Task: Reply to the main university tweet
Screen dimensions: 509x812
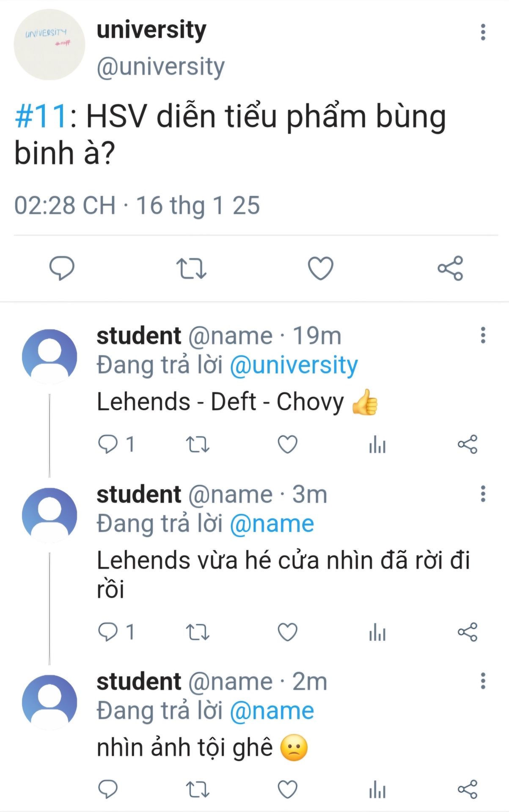Action: pos(62,268)
